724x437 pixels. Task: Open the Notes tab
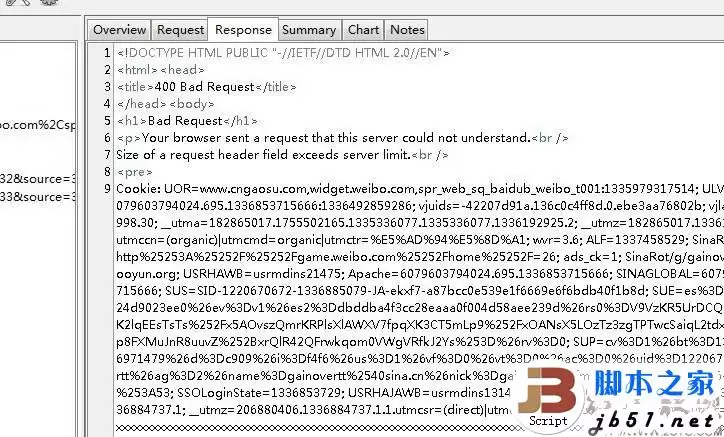407,30
